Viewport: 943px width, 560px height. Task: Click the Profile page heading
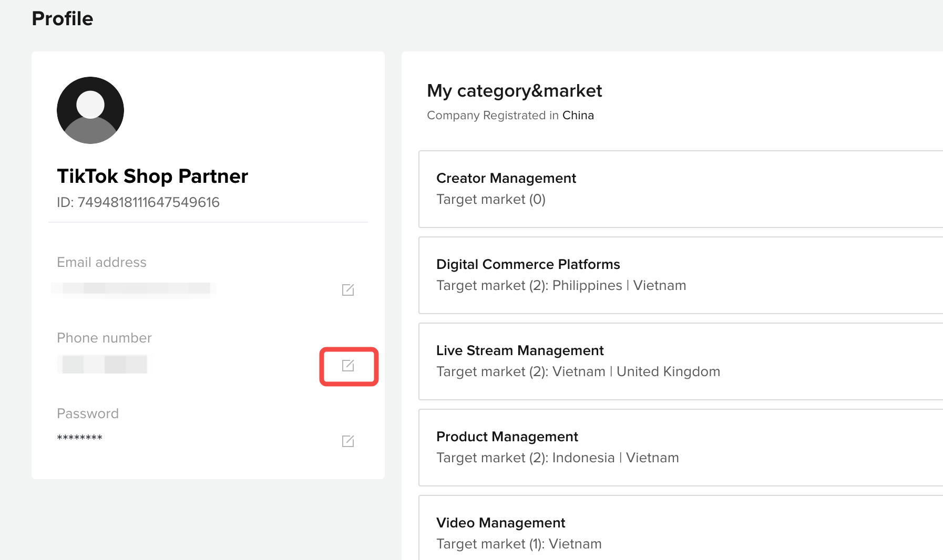coord(63,18)
